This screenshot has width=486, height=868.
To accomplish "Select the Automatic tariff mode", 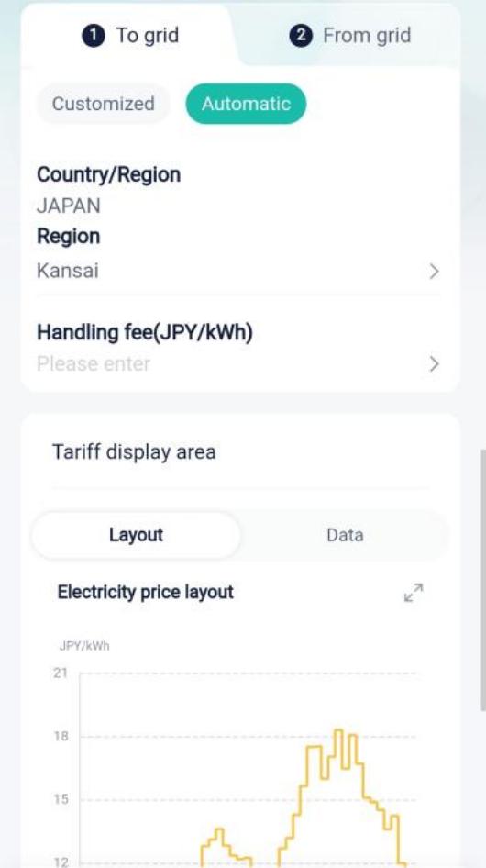I will point(246,104).
